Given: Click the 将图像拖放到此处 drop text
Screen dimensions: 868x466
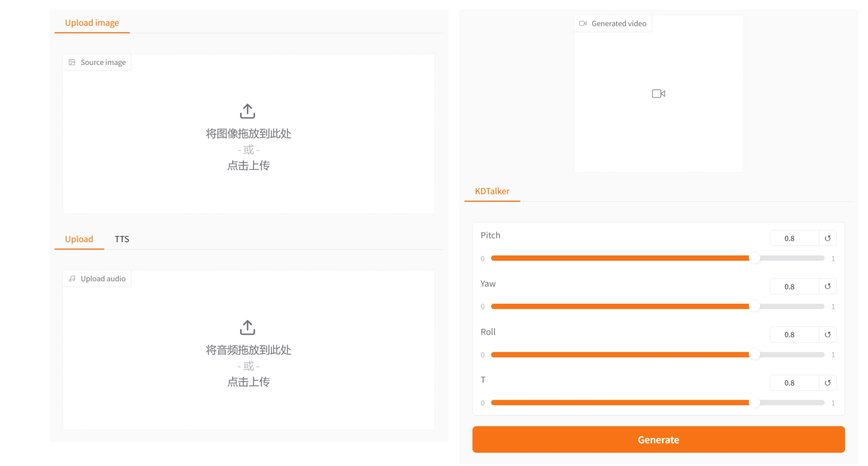Looking at the screenshot, I should coord(248,134).
